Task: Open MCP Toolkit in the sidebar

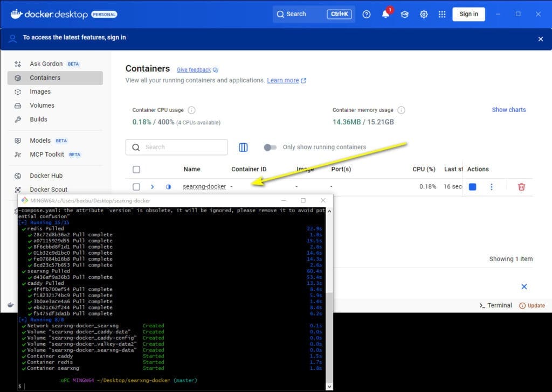Action: pos(55,155)
